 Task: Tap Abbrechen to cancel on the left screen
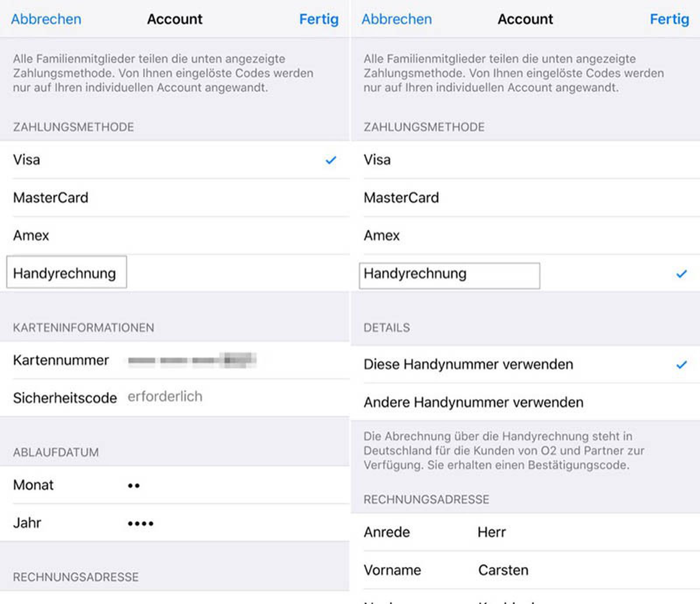pos(46,19)
